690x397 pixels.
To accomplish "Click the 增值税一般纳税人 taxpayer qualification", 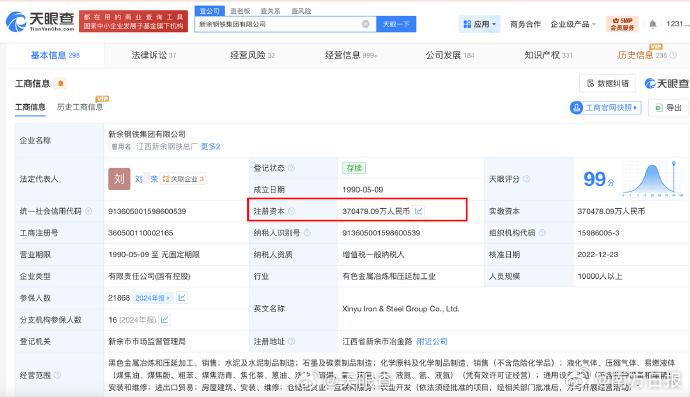I will point(373,254).
